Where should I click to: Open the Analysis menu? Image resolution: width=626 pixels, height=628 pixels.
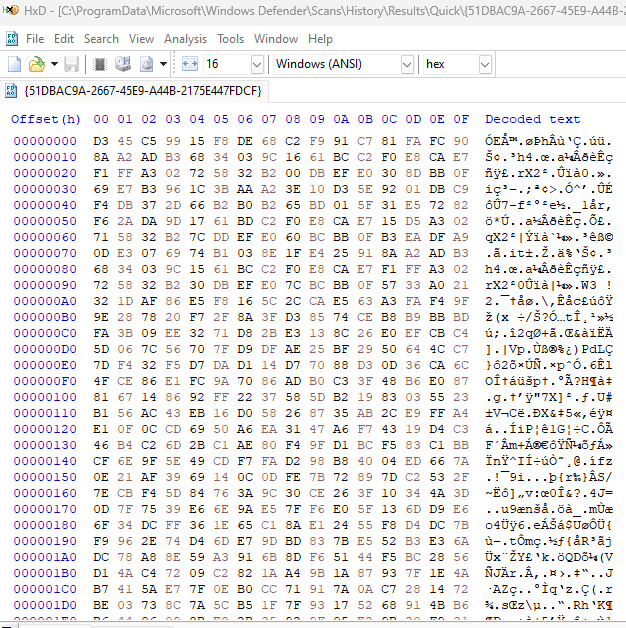point(185,39)
